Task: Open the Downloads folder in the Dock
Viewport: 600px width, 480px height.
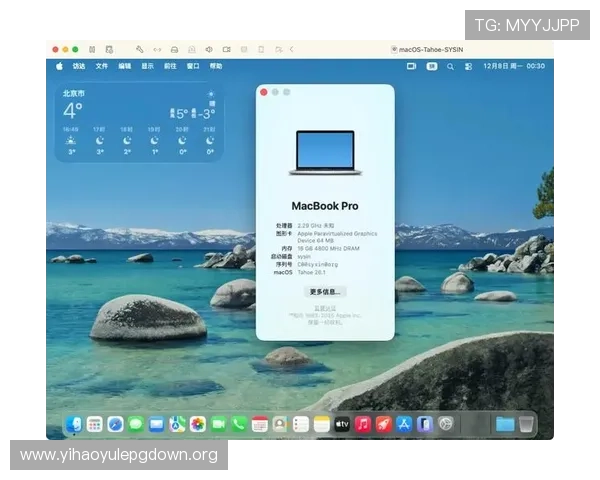Action: [x=505, y=424]
